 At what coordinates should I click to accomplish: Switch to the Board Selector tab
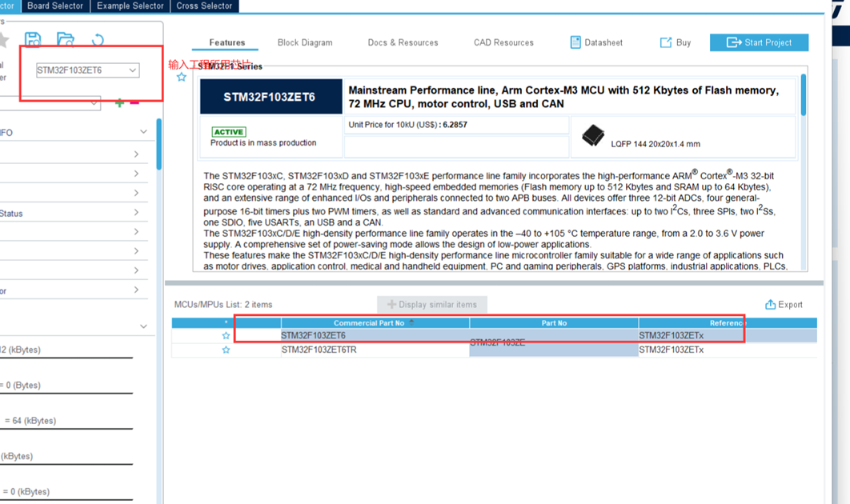[x=54, y=6]
